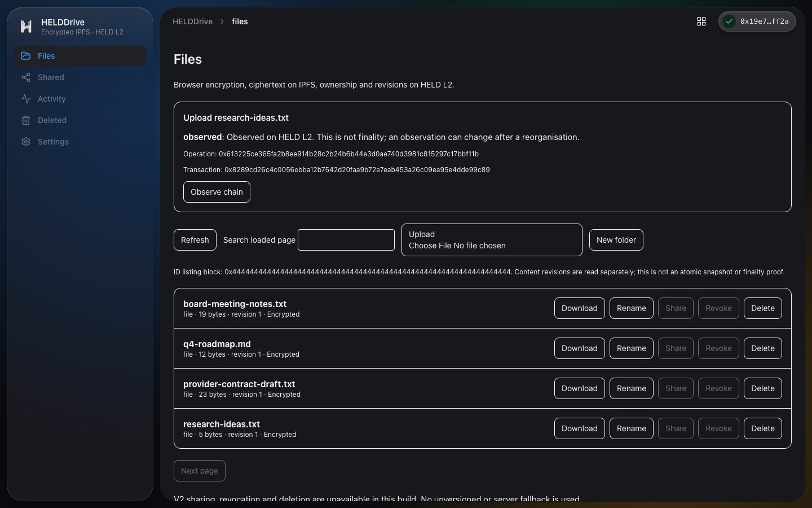Create a New folder
The image size is (812, 508).
616,240
